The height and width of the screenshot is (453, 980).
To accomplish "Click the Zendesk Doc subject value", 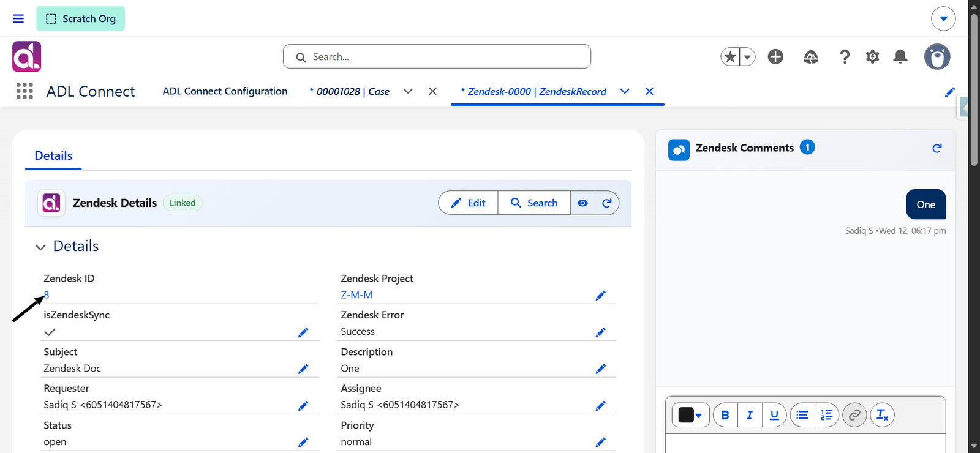I will coord(72,369).
